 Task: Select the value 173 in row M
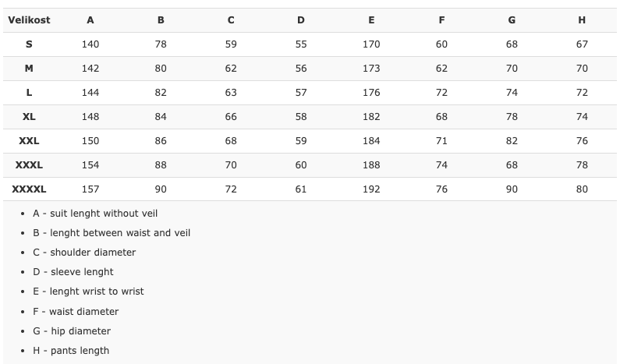click(371, 69)
